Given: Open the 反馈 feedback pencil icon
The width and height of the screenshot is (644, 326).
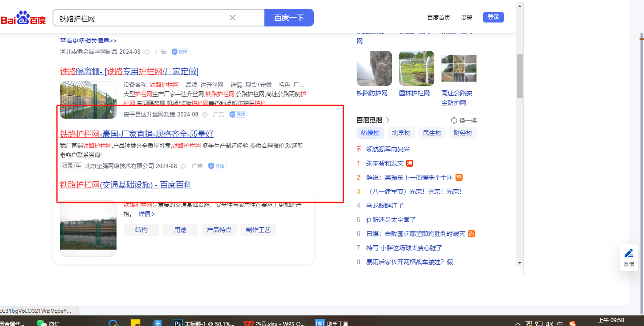Looking at the screenshot, I should [629, 253].
